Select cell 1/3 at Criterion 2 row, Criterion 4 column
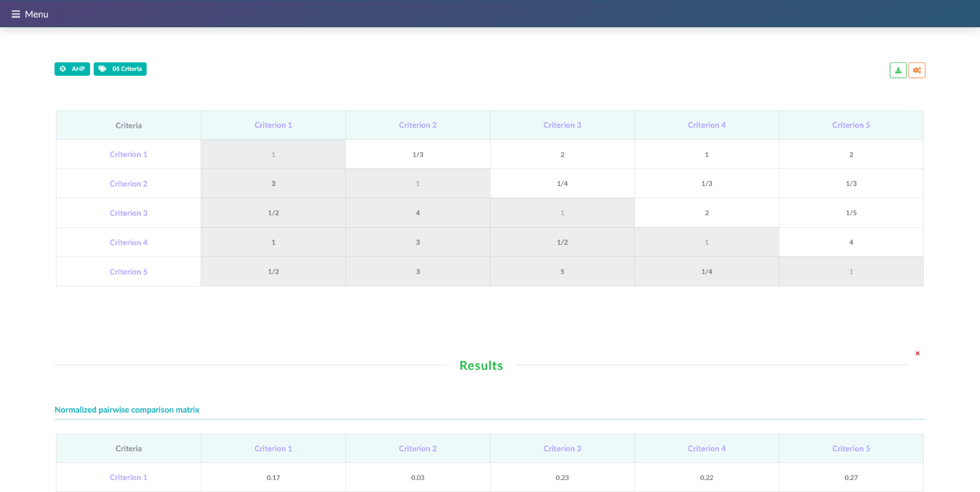Image resolution: width=980 pixels, height=492 pixels. click(707, 184)
